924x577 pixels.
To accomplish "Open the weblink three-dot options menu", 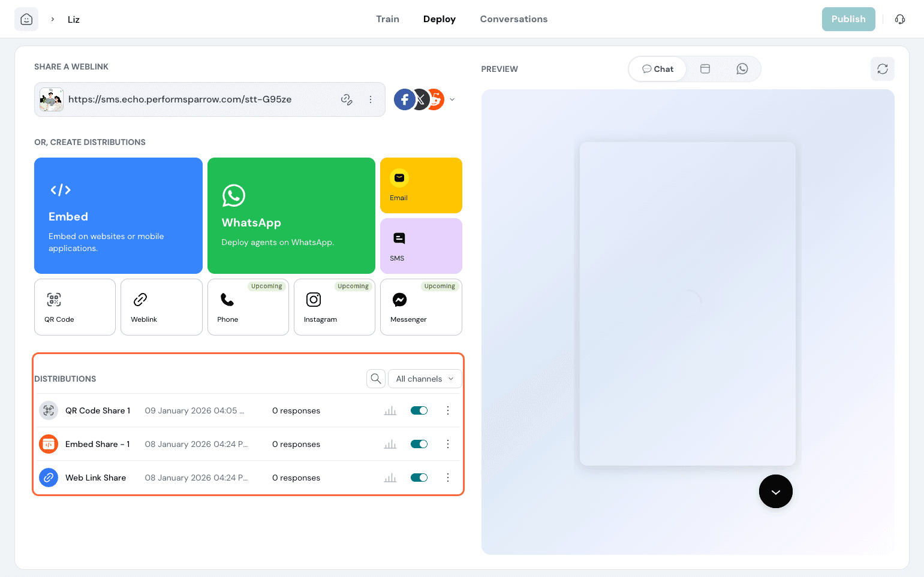I will (x=371, y=99).
